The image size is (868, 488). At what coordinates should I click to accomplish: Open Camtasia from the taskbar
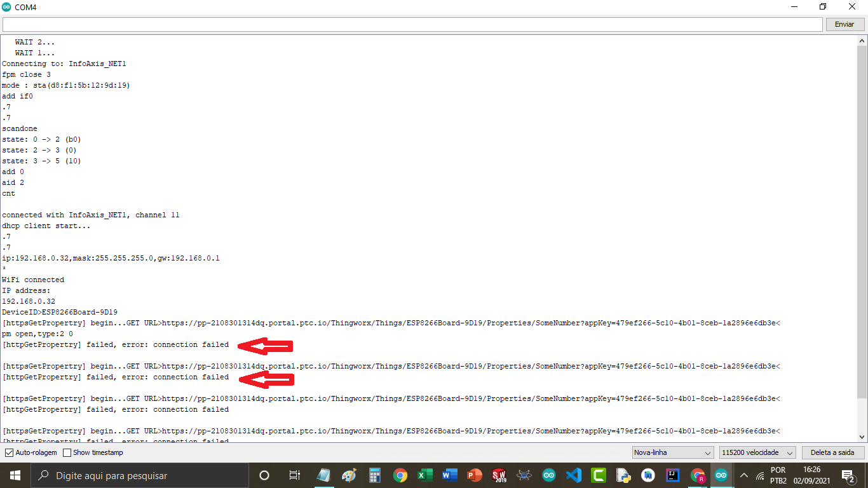598,475
